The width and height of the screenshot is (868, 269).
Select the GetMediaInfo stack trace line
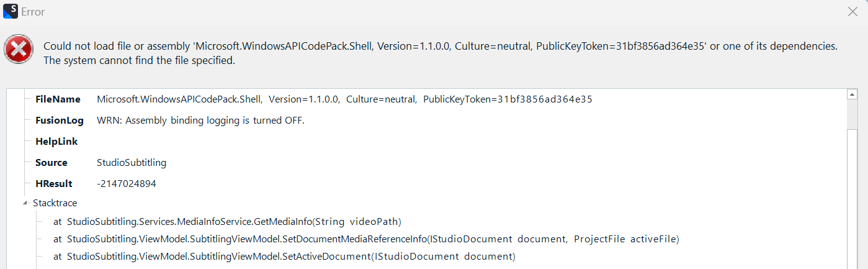click(228, 222)
